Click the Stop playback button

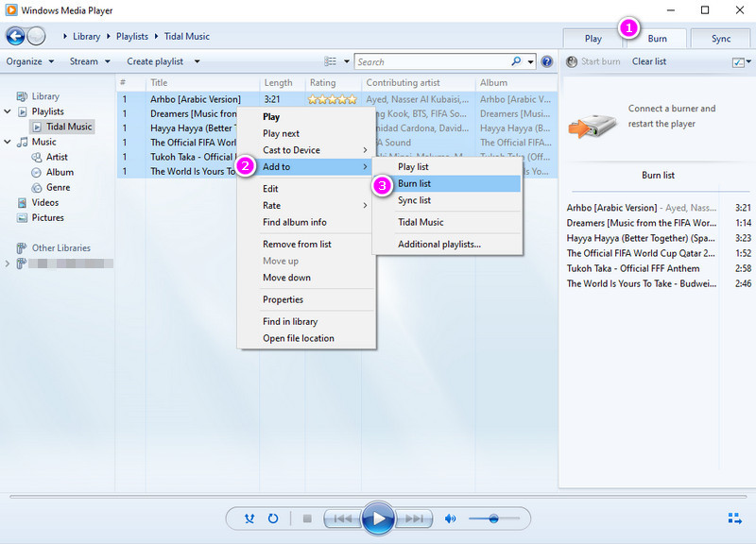tap(307, 518)
